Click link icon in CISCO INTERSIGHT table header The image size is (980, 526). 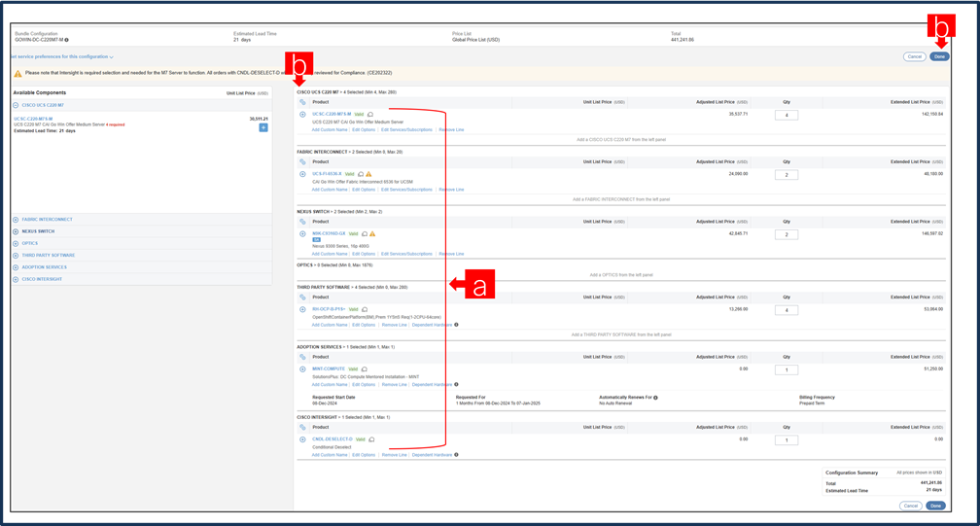302,427
